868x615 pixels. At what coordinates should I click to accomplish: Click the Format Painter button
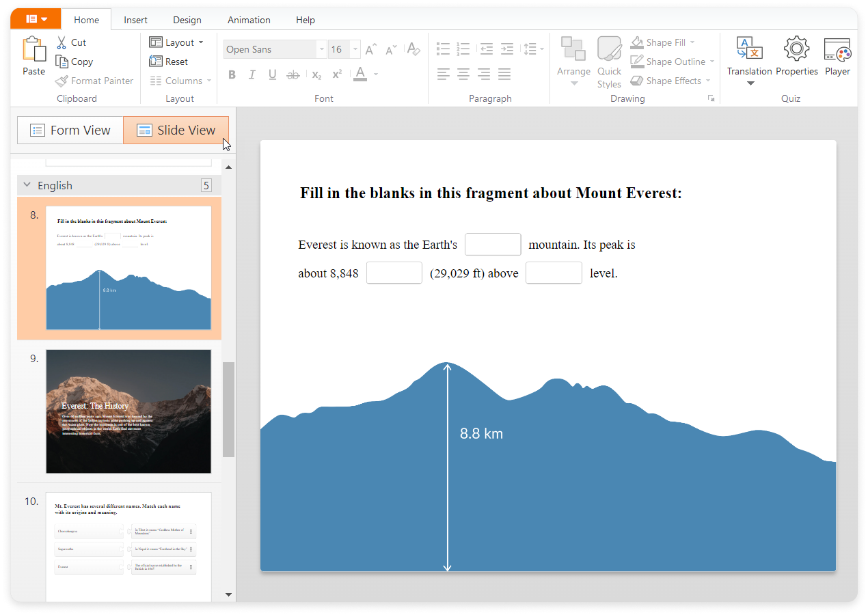[94, 81]
